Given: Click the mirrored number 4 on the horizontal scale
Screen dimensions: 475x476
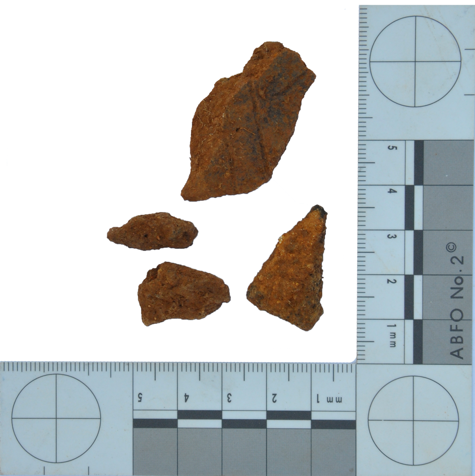Looking at the screenshot, I should pyautogui.click(x=185, y=398).
